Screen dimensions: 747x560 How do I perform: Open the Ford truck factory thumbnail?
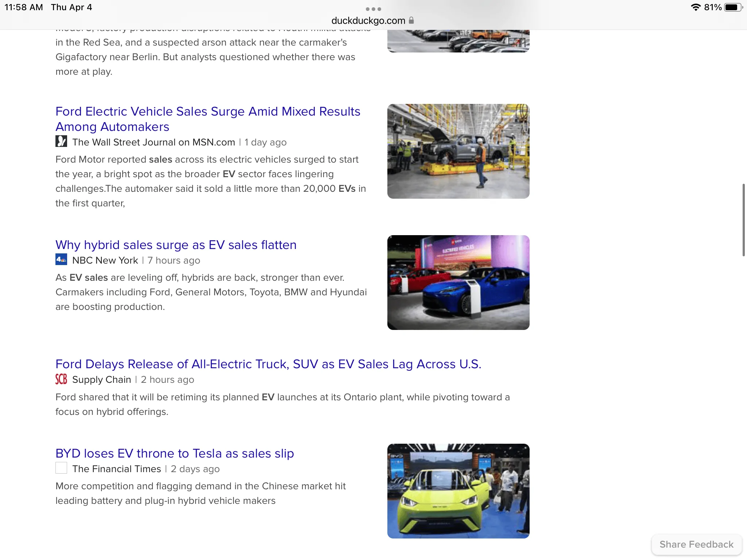(x=458, y=151)
